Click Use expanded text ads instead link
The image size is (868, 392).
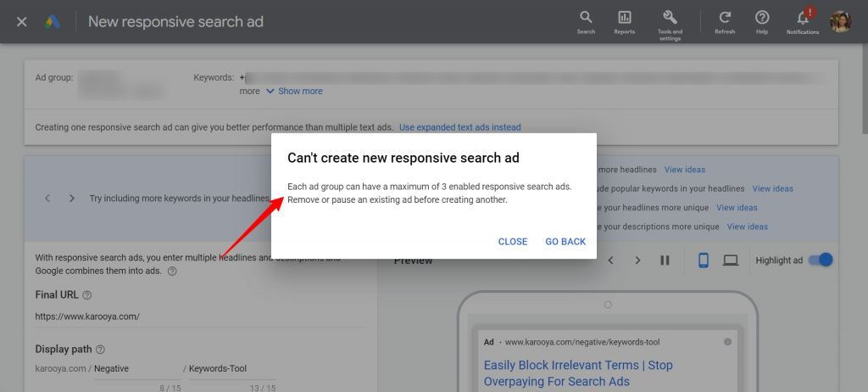tap(460, 127)
